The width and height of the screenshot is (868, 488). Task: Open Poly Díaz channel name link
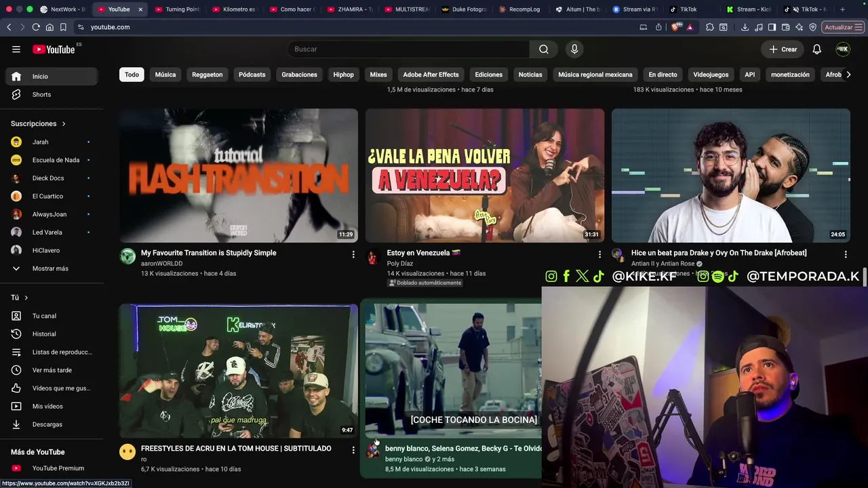(400, 264)
